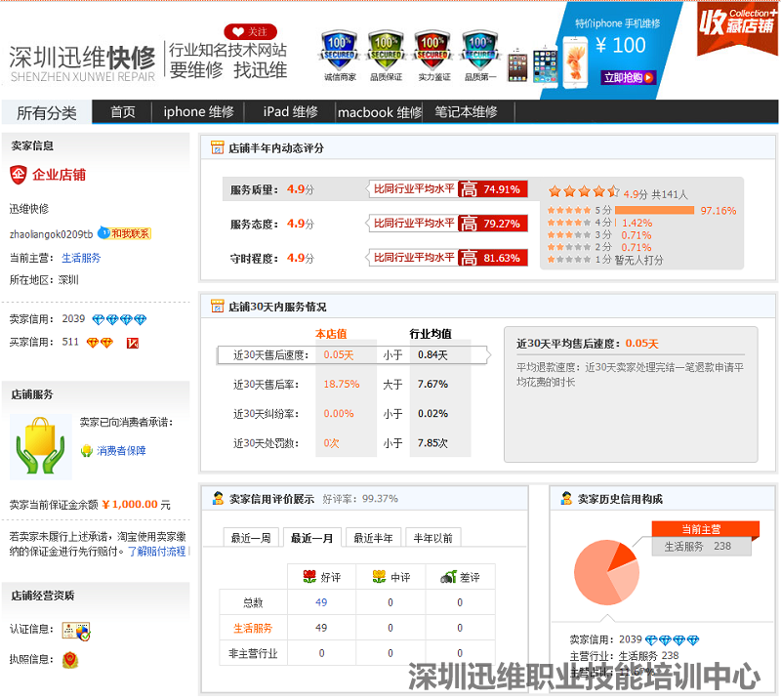Click the 4.9分 star rating summary
The height and width of the screenshot is (700, 781).
pos(618,192)
